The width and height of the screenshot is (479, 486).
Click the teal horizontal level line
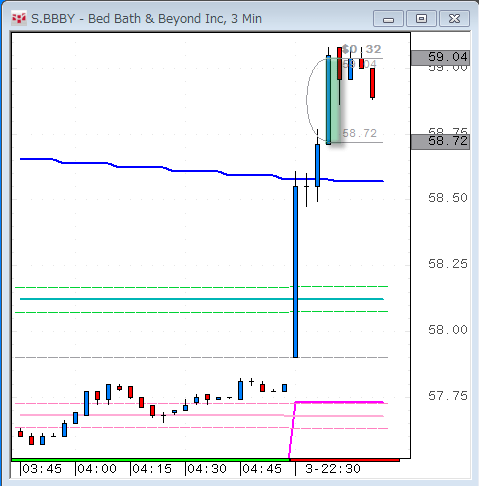[202, 299]
